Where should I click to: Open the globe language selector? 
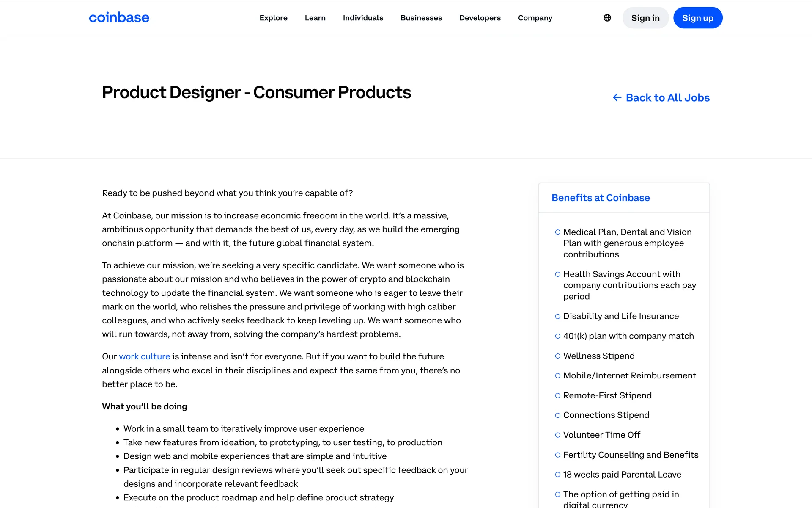pyautogui.click(x=607, y=18)
